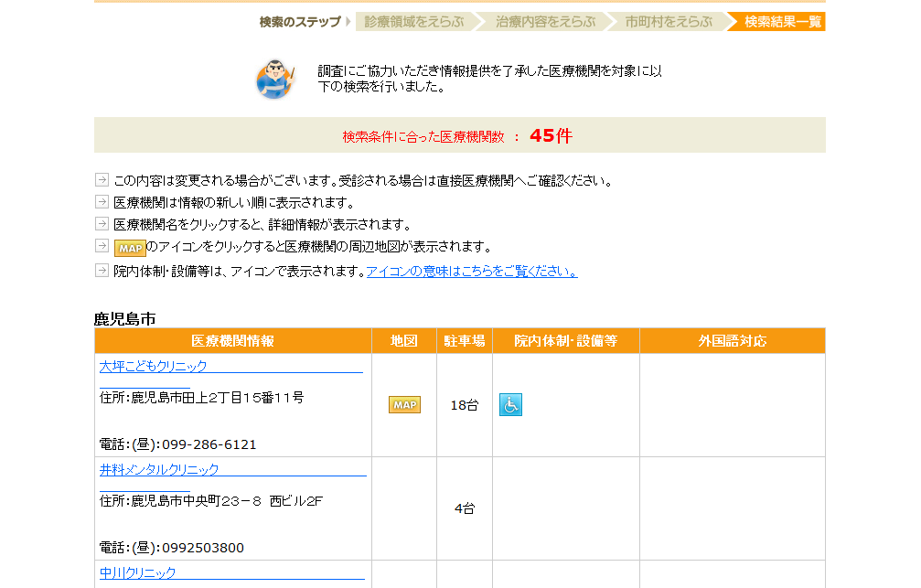The image size is (921, 588).
Task: Click arrow bullet beside この内容は変更される note
Action: (x=102, y=180)
